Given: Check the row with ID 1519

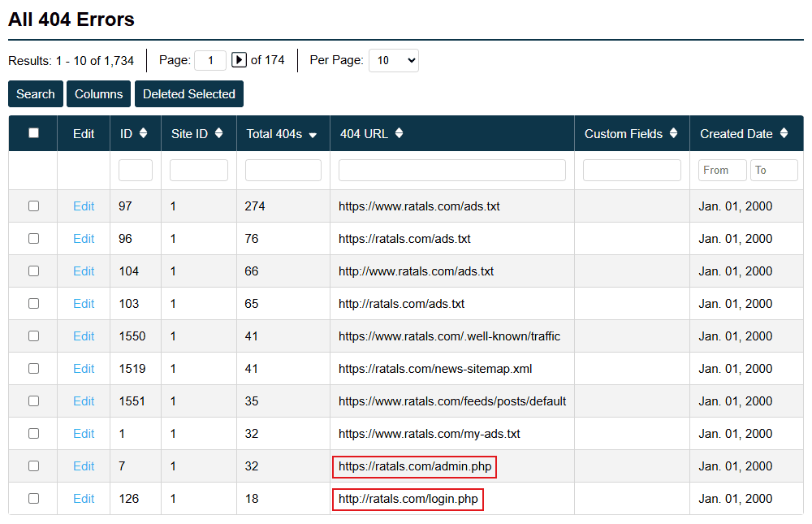Looking at the screenshot, I should 33,369.
